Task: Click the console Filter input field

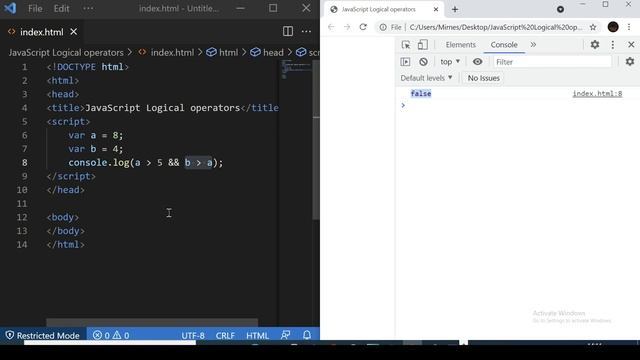Action: pos(552,62)
